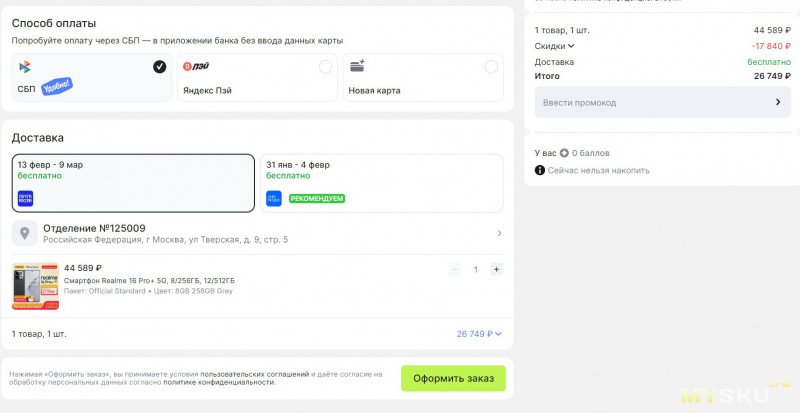Open pickup point selection via chevron arrow

click(499, 234)
